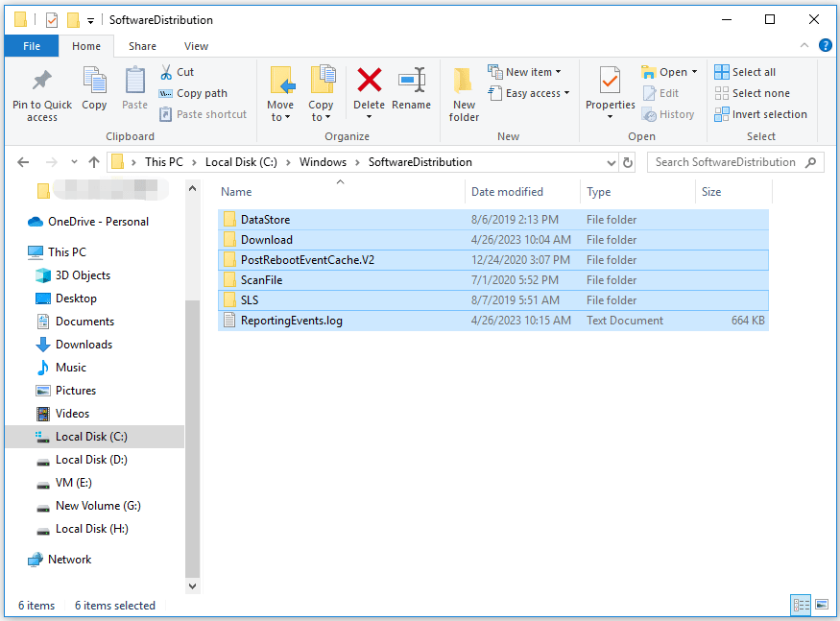Click navigation pane scrollbar down arrow
Screen dimensions: 840x621
pos(192,586)
